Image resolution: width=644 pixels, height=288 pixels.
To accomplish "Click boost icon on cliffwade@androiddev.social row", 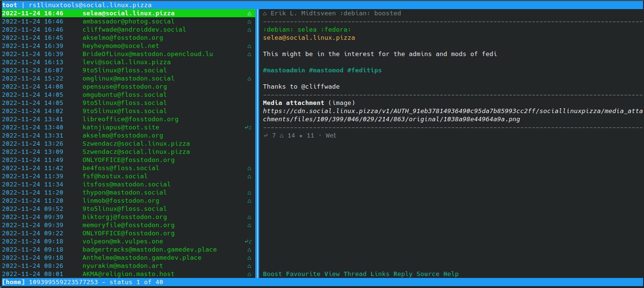I will coord(249,30).
